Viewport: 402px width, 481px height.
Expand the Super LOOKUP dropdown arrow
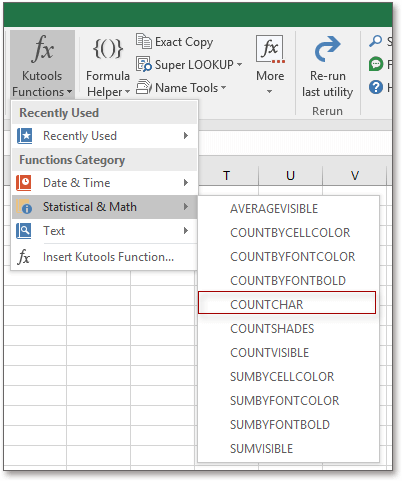click(239, 64)
